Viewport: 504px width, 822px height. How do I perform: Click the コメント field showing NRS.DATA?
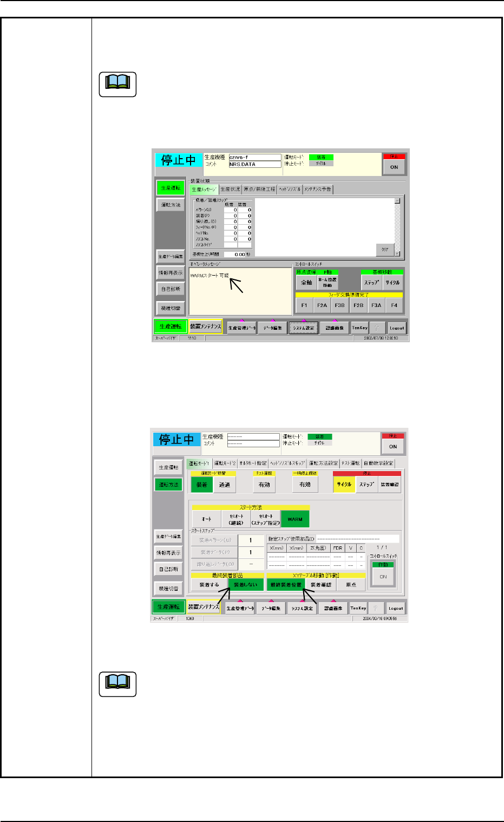click(x=255, y=164)
